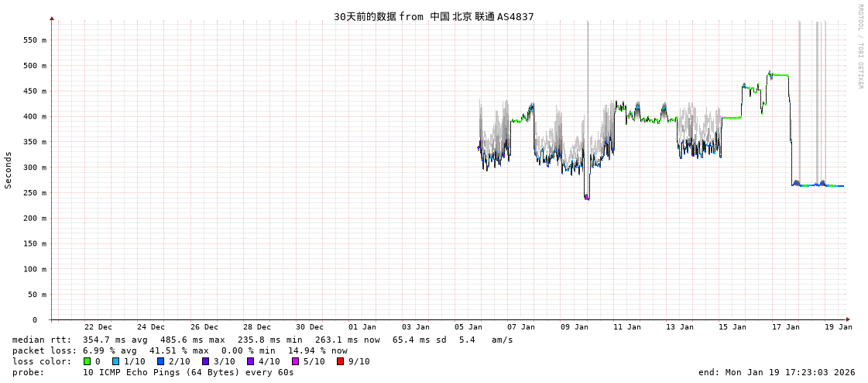Click the probe description line
The height and width of the screenshot is (383, 868).
coord(153,372)
